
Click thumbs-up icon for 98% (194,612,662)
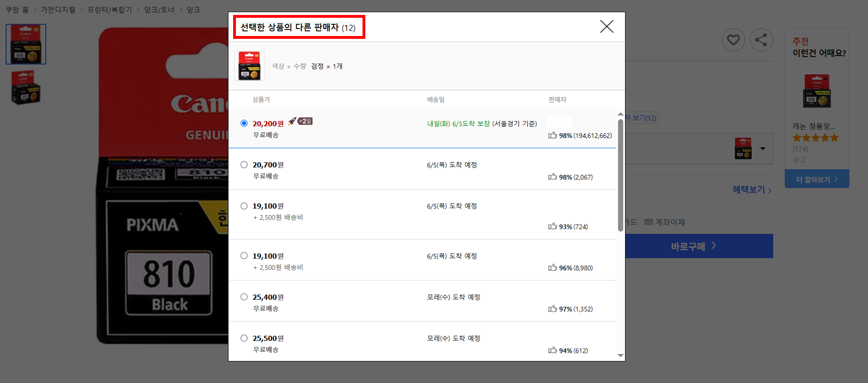pos(553,135)
